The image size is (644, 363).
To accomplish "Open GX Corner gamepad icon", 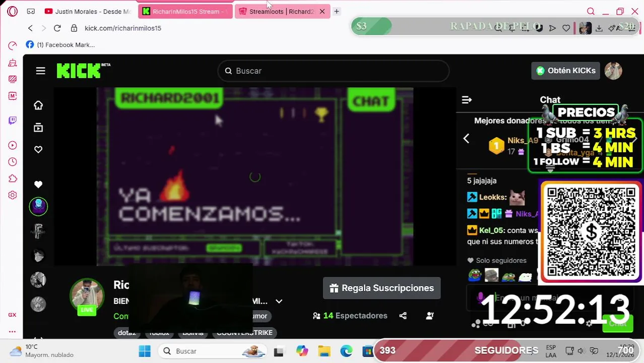I will coord(31,11).
